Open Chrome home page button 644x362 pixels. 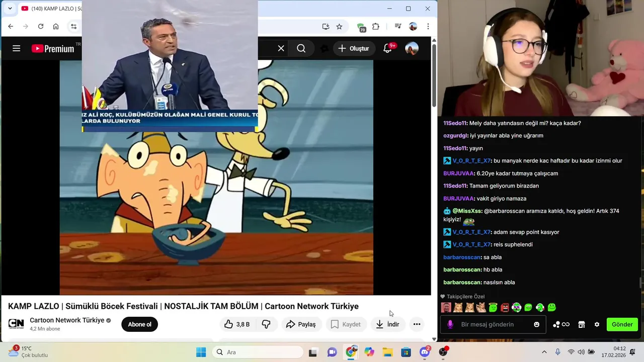click(56, 26)
